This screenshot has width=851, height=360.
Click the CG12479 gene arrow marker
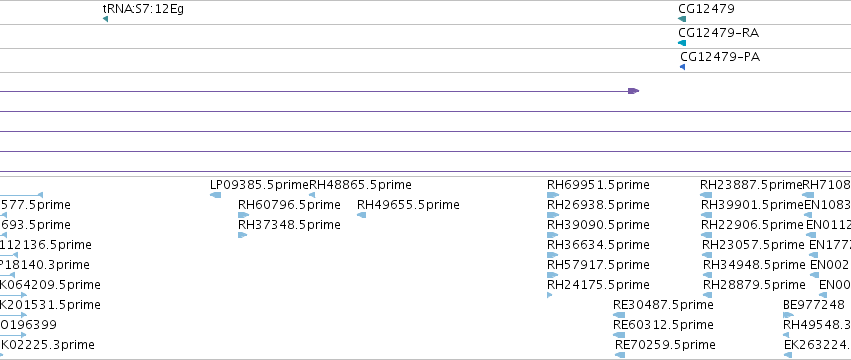point(682,19)
